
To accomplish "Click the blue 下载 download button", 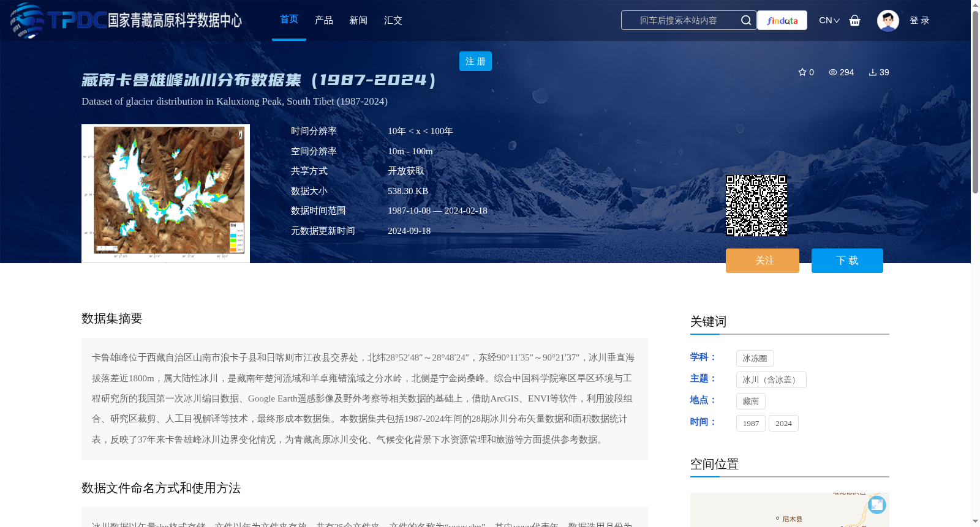I will coord(847,261).
